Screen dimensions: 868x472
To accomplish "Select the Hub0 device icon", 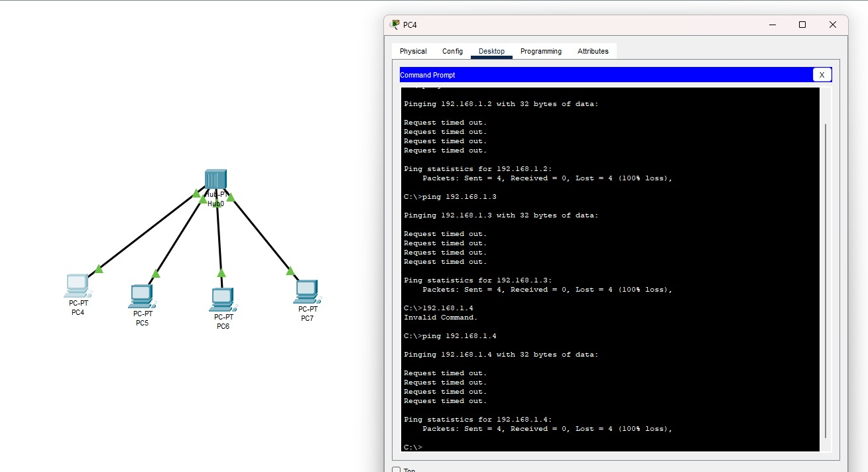I will tap(216, 179).
